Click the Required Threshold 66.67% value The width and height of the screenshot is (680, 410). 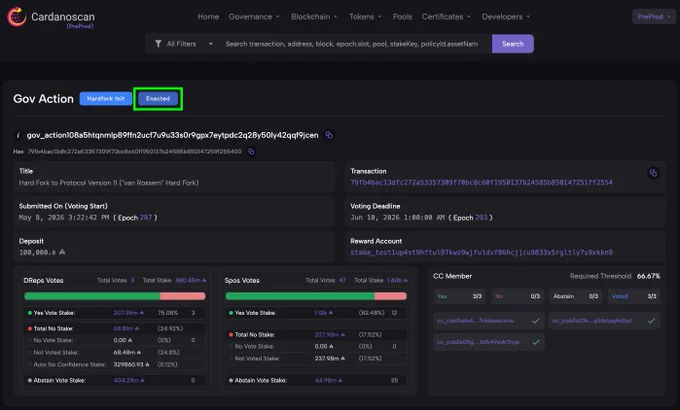[x=648, y=276]
